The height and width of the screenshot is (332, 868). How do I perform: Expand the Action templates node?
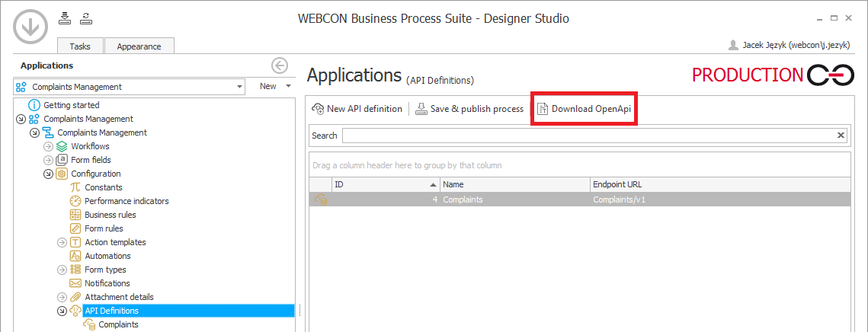(x=62, y=242)
